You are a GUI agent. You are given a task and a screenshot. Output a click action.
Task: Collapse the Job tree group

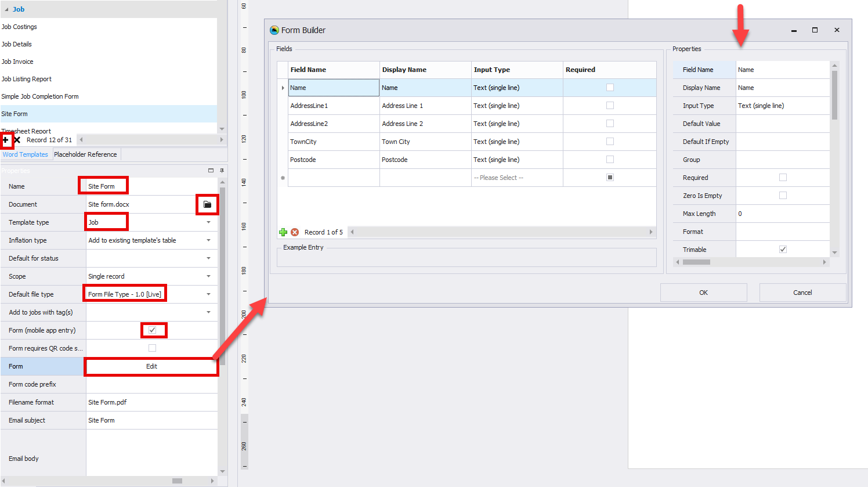[x=6, y=9]
